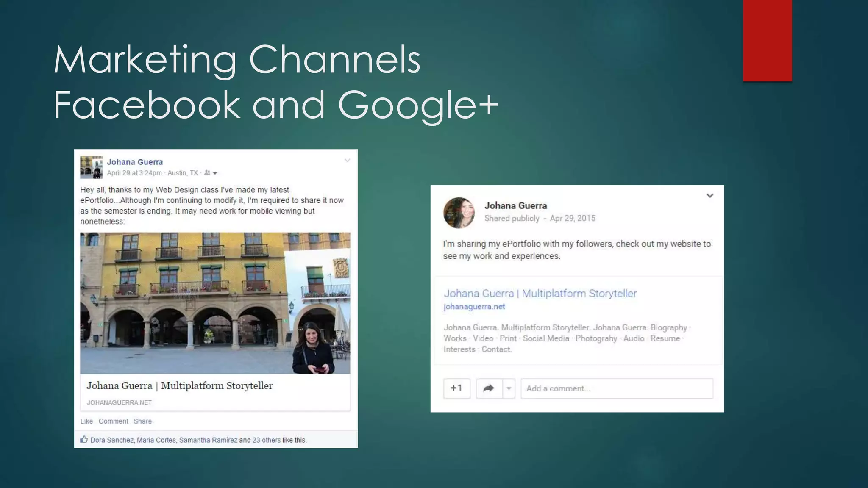
Task: Click the Austin, TX location link
Action: [183, 173]
